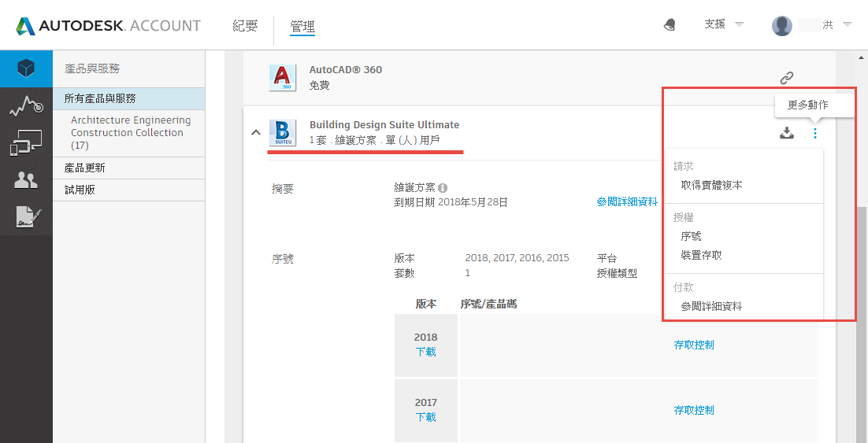Open the contracts document pen icon
The width and height of the screenshot is (868, 443).
[x=28, y=217]
